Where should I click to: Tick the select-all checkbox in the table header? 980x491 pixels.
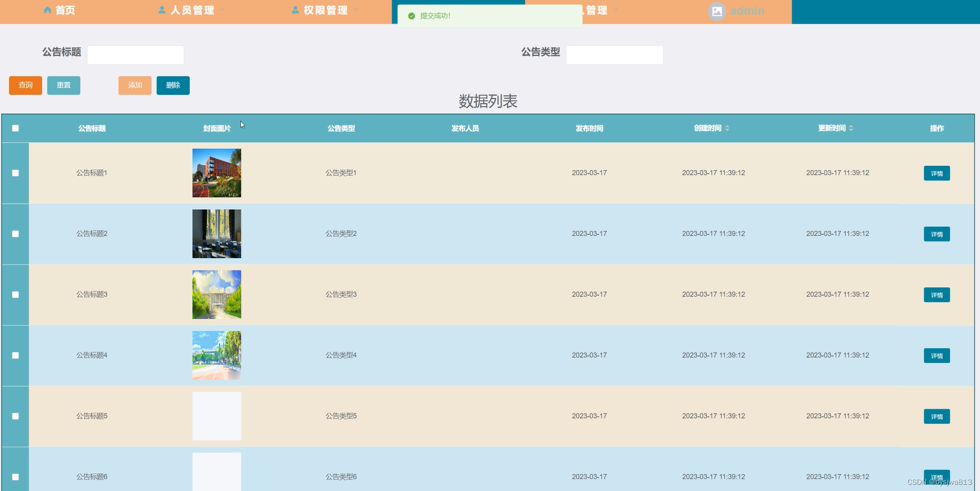click(16, 128)
